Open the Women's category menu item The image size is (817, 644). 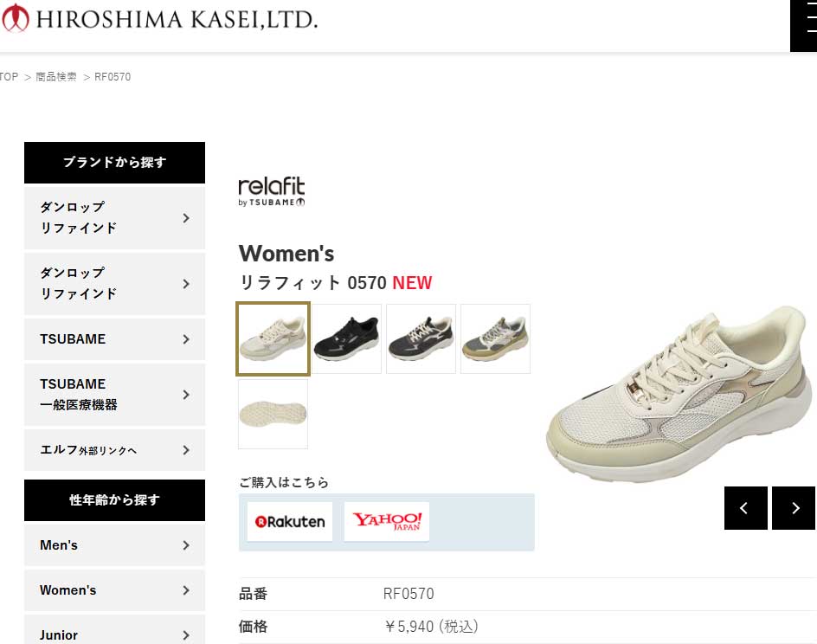(x=114, y=590)
